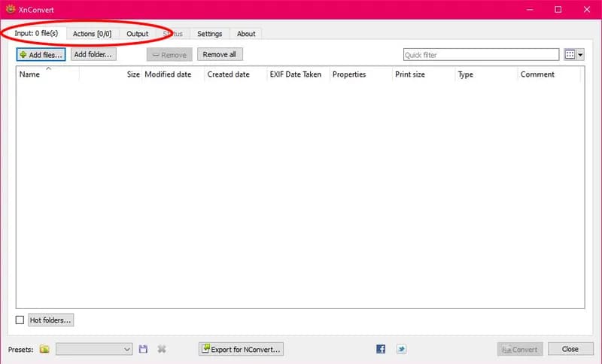Click the disabled Convert button
Screen dimensions: 602x364
pos(520,349)
